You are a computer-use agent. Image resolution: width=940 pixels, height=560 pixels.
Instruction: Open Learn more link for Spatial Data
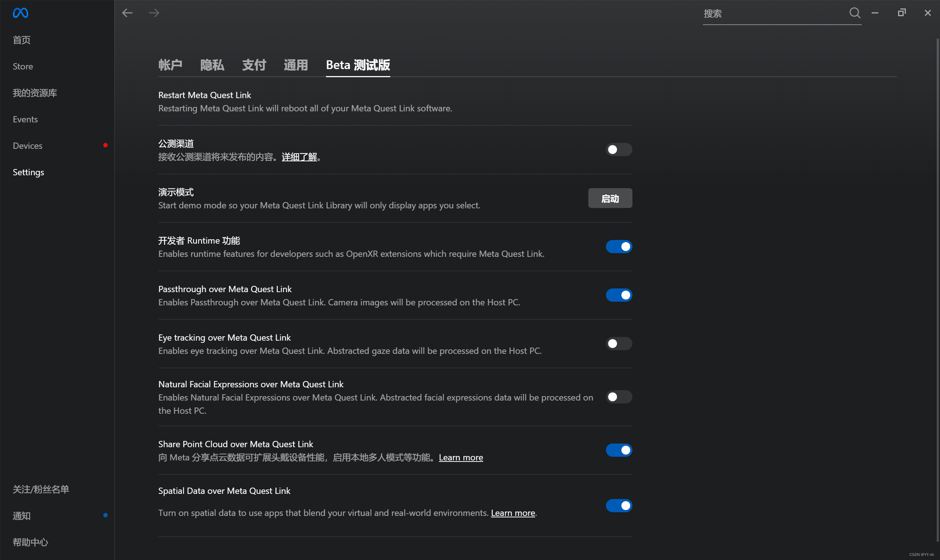(513, 513)
